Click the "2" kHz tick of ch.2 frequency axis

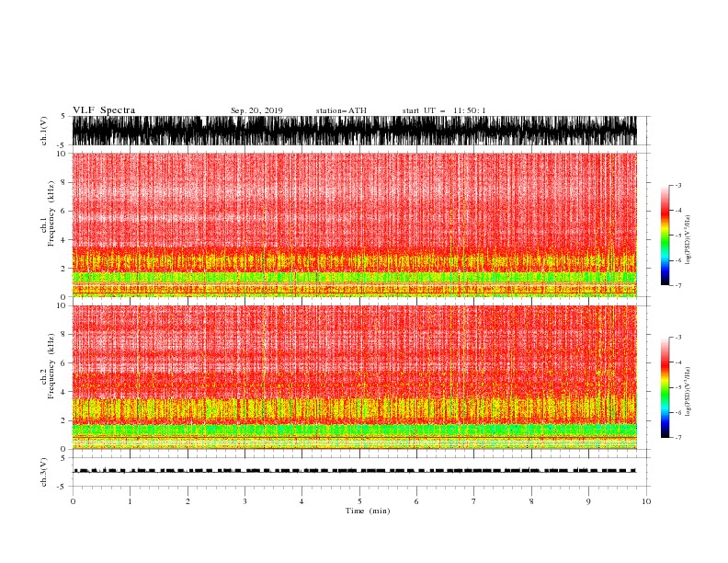[x=64, y=420]
